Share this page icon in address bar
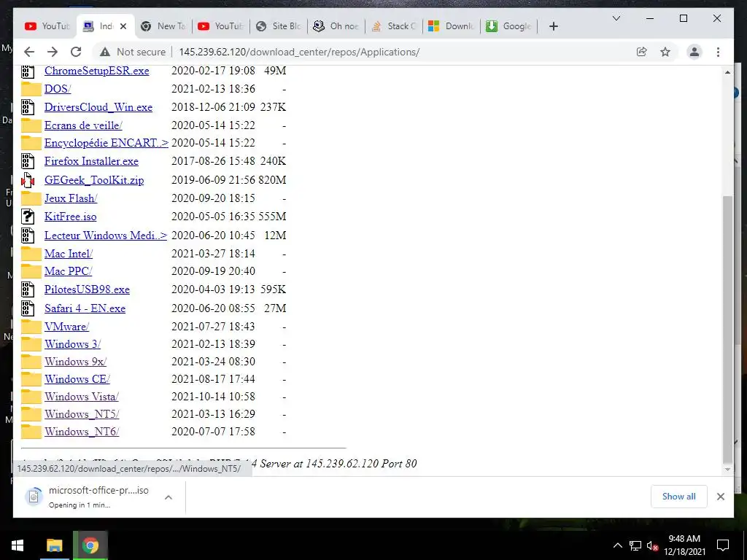This screenshot has width=747, height=560. 642,52
